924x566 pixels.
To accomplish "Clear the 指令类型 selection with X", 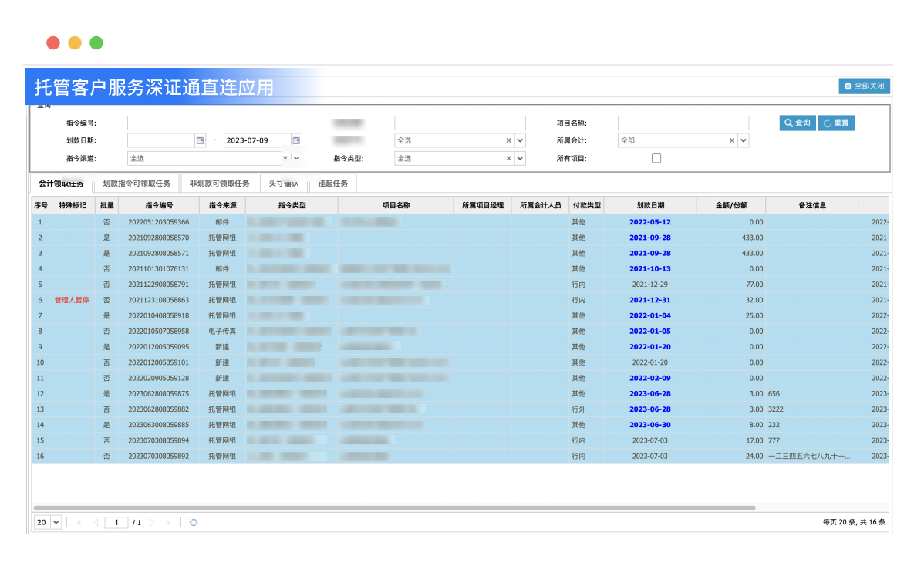I will 508,158.
